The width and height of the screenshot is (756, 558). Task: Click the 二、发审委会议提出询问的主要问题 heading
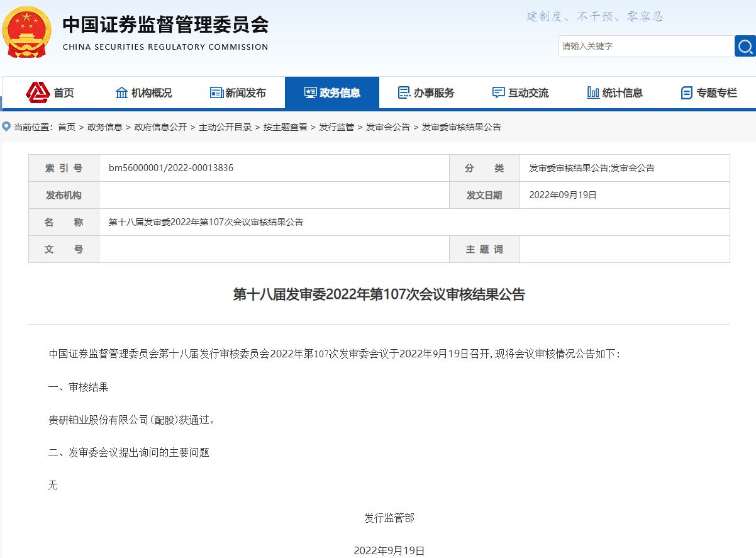tap(128, 452)
